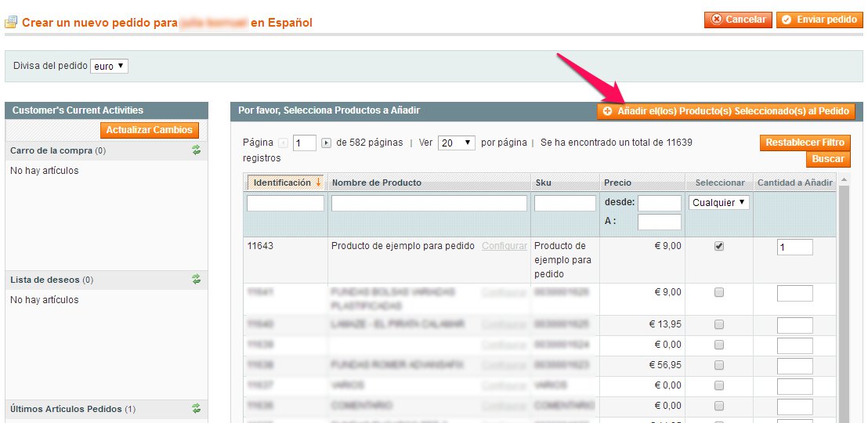Click the Sku filter input field

coord(565,204)
